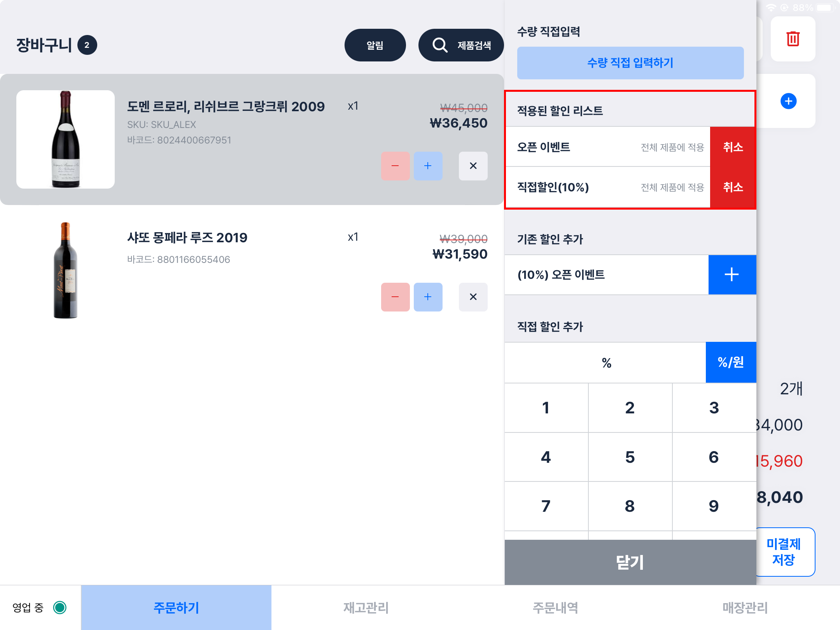Decrease quantity of 도멘 르로리 wine
Screen dimensions: 840x630
click(395, 166)
